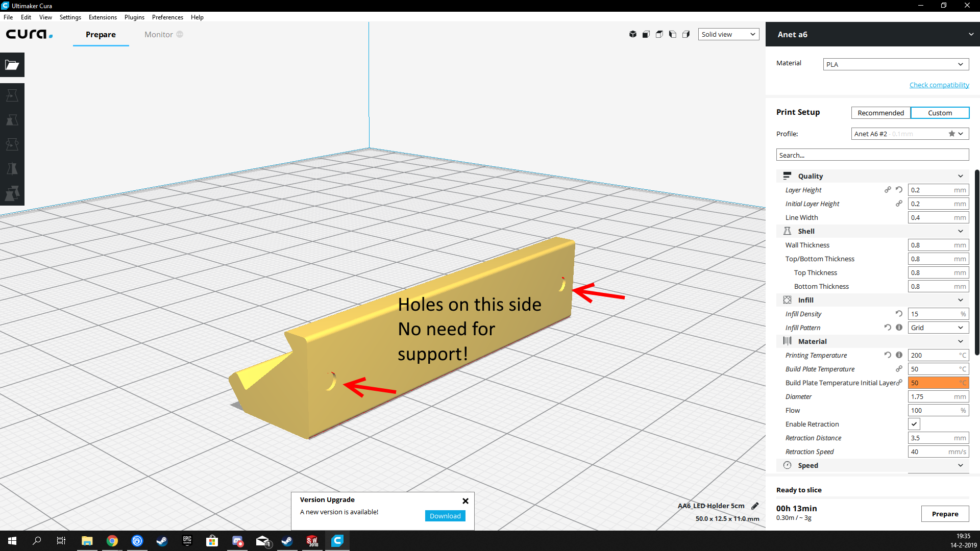Open Windows Start menu
980x551 pixels.
point(12,541)
